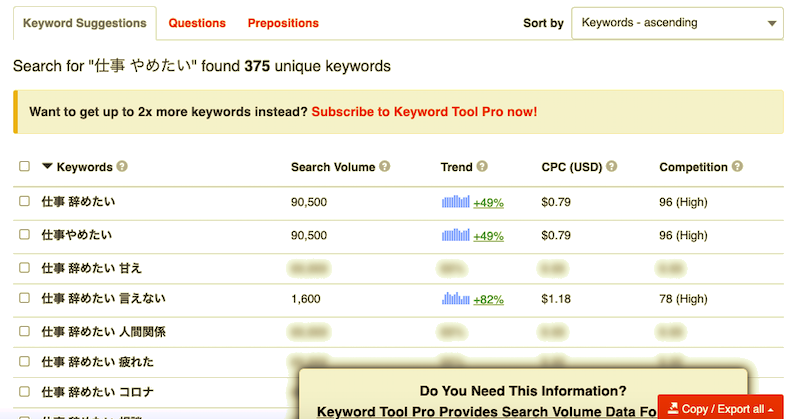
Task: Click help icon beside Search Volume header
Action: (x=385, y=167)
